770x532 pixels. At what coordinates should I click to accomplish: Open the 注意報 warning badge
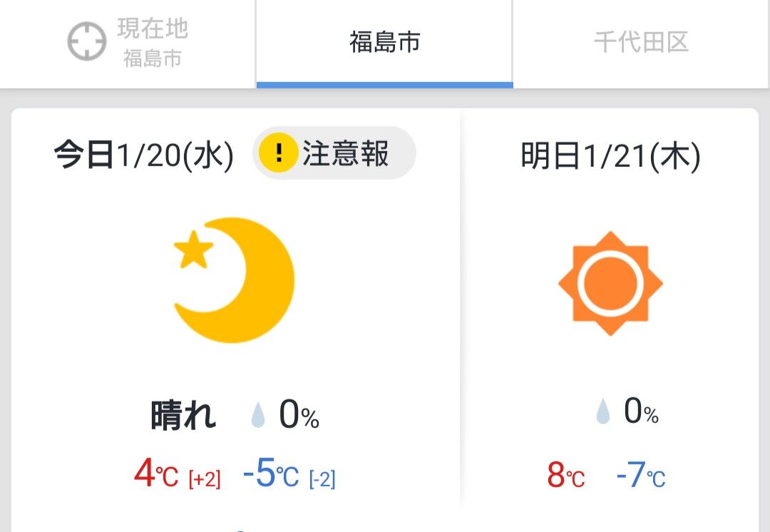coord(334,153)
